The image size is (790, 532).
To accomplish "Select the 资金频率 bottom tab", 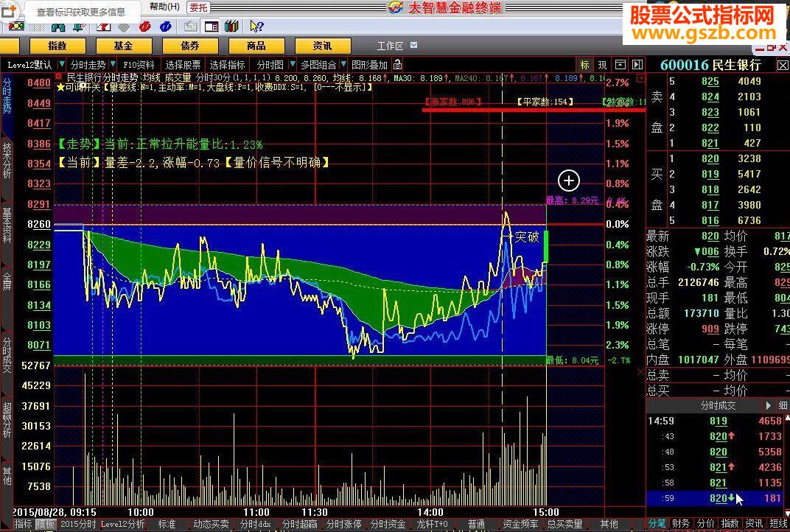I will [520, 524].
